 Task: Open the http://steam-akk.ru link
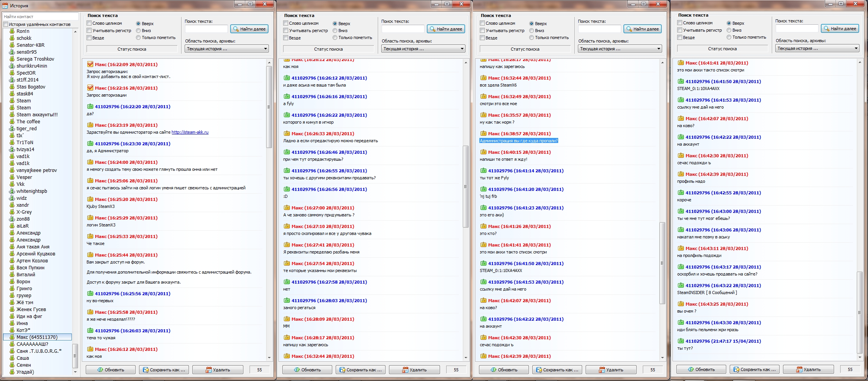coord(190,132)
